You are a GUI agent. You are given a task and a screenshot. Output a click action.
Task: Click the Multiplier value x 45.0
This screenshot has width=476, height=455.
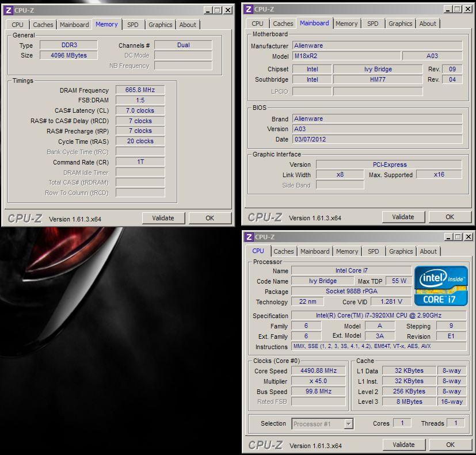coord(318,381)
